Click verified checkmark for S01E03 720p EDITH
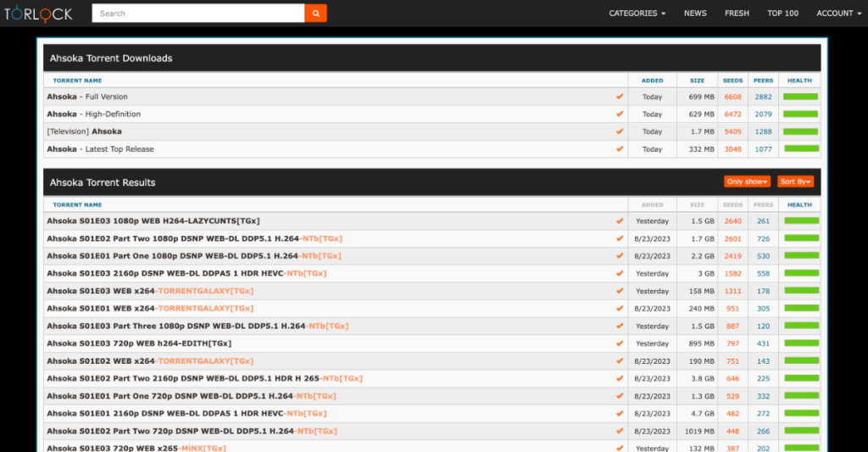868x452 pixels. [620, 343]
